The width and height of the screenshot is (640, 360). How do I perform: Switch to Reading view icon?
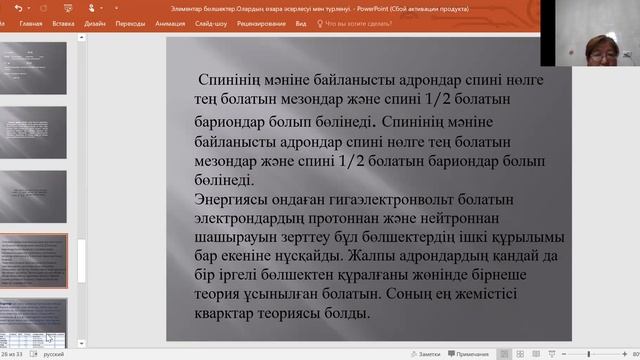pos(536,354)
